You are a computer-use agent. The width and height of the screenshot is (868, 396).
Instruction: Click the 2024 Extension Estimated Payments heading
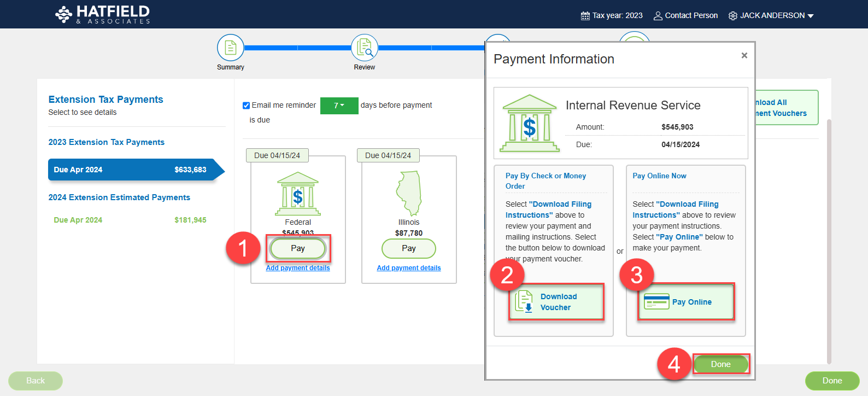(119, 197)
